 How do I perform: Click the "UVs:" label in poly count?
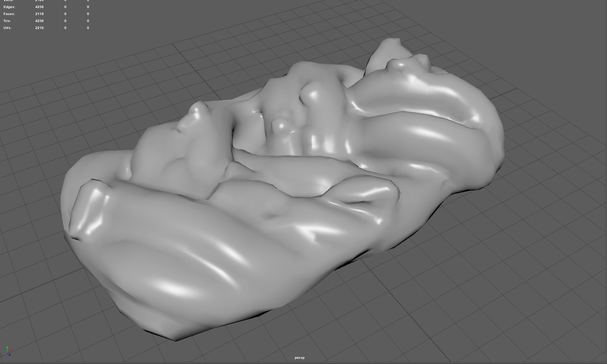click(x=7, y=28)
